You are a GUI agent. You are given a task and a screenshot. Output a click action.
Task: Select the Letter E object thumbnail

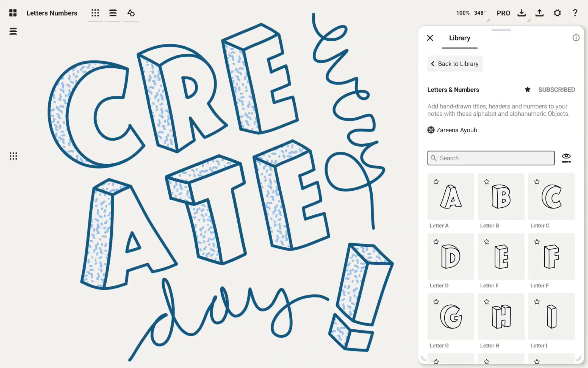501,256
